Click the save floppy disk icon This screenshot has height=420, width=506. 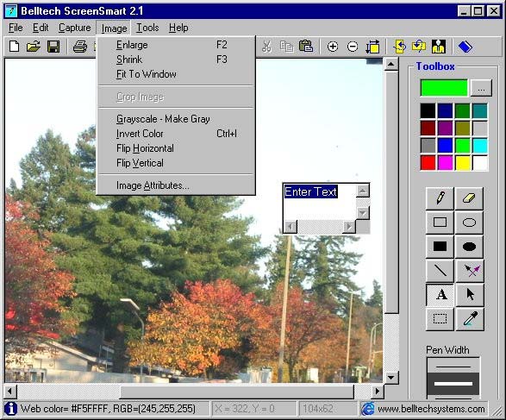53,47
